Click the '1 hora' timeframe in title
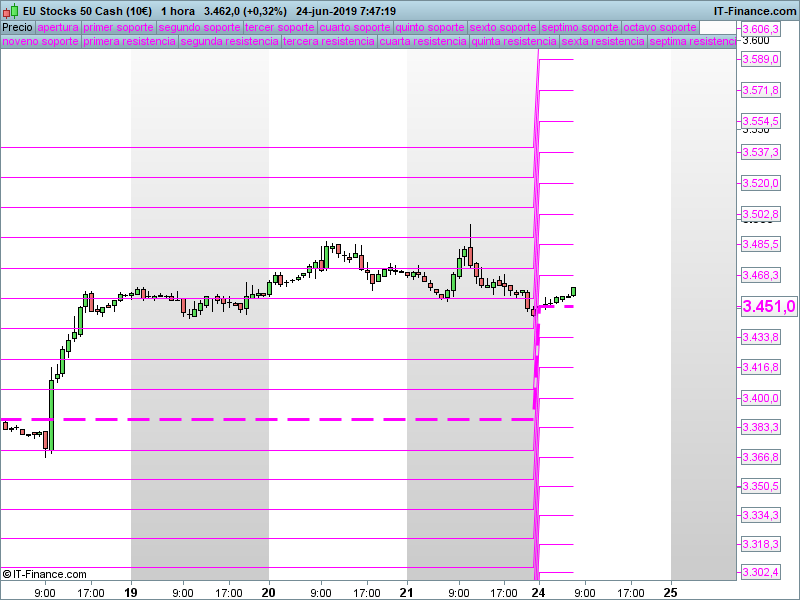The image size is (800, 600). coord(177,10)
